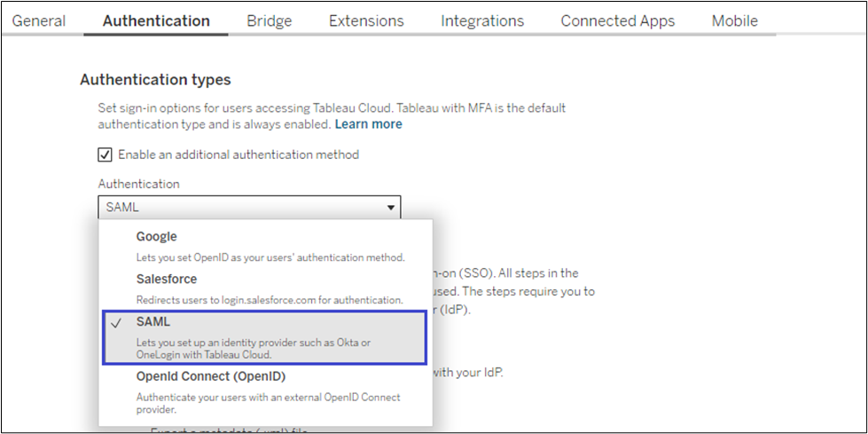
Task: Open the Authentication combo box showing SAML
Action: [x=248, y=208]
